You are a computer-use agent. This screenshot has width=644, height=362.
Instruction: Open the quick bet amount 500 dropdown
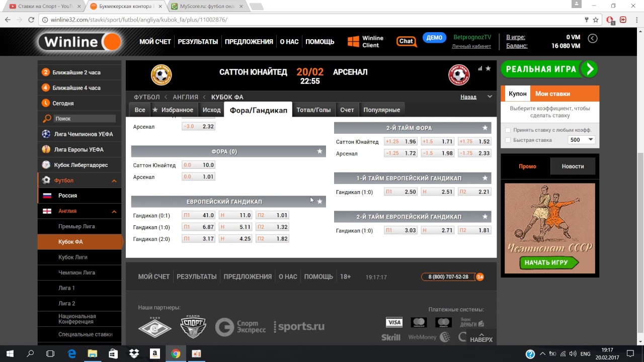(x=581, y=140)
